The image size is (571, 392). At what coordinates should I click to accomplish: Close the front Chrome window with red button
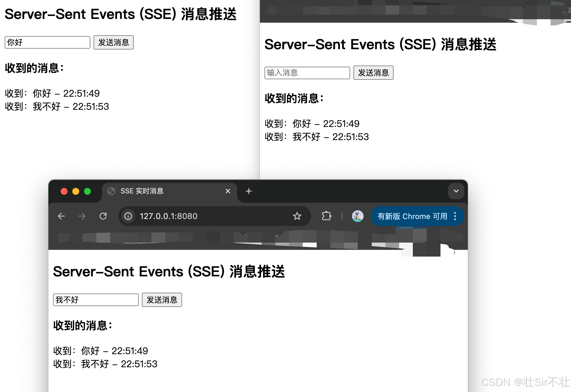tap(64, 191)
